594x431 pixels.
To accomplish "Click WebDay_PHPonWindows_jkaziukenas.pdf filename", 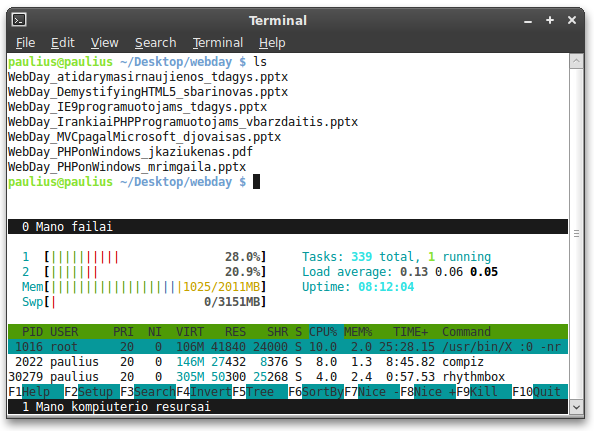I will (x=131, y=152).
